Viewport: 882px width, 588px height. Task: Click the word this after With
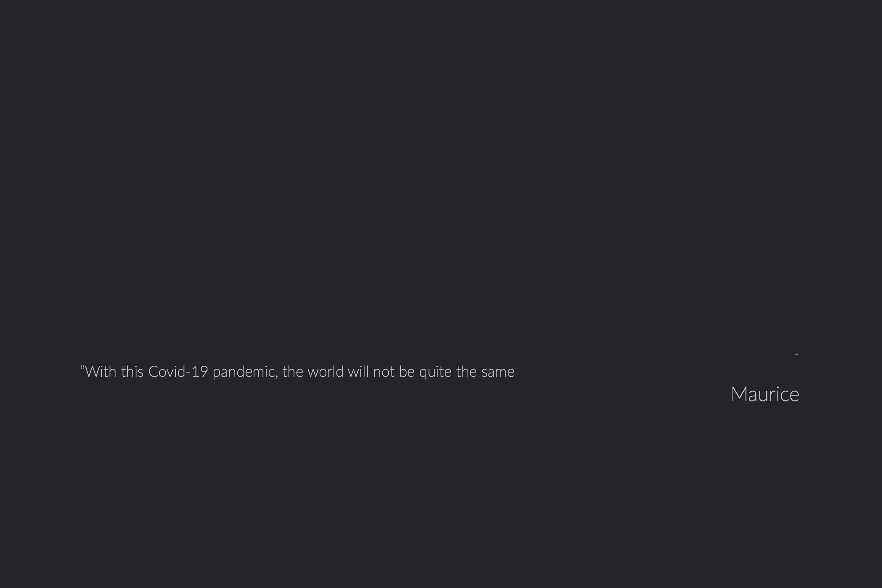click(132, 372)
